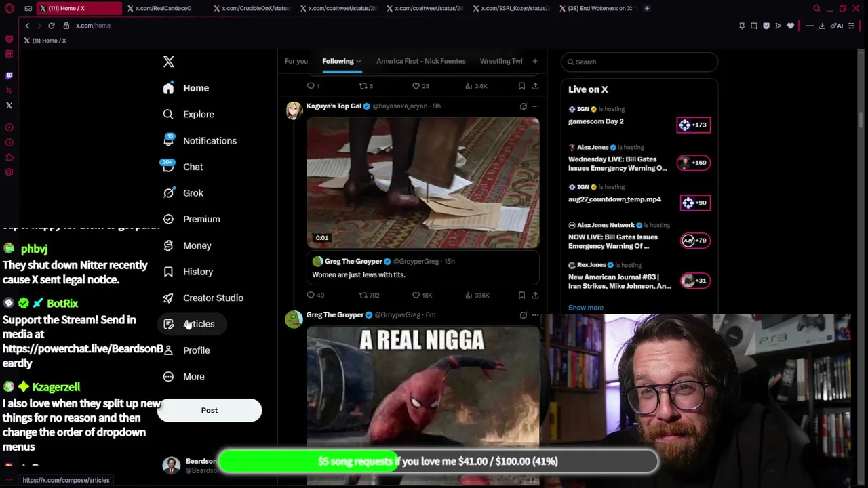Go back to the previous page

tap(27, 26)
